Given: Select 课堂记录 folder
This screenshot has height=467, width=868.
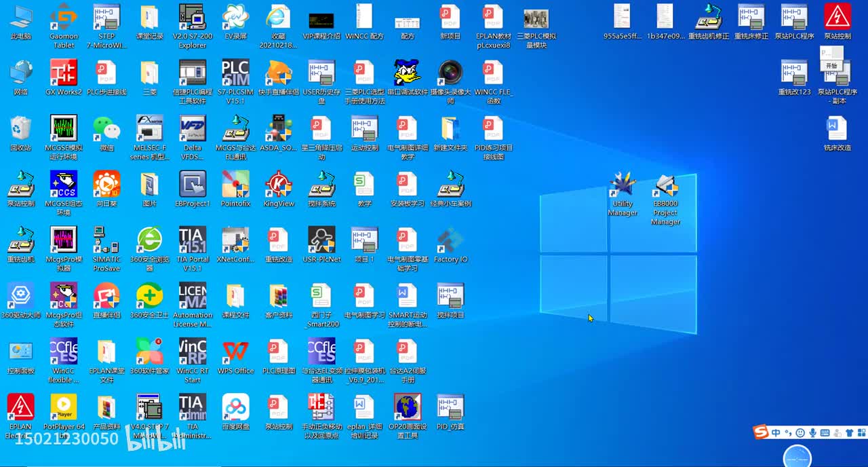Looking at the screenshot, I should pyautogui.click(x=149, y=22).
